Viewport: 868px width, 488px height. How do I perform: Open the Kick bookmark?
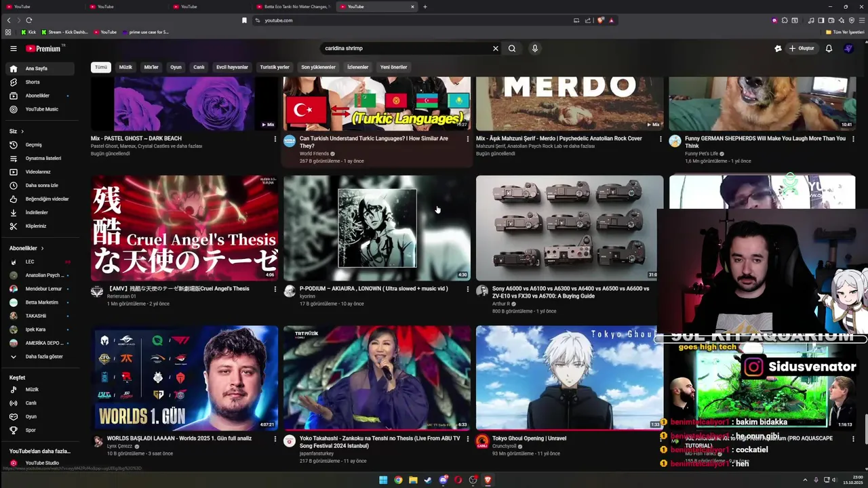(28, 32)
